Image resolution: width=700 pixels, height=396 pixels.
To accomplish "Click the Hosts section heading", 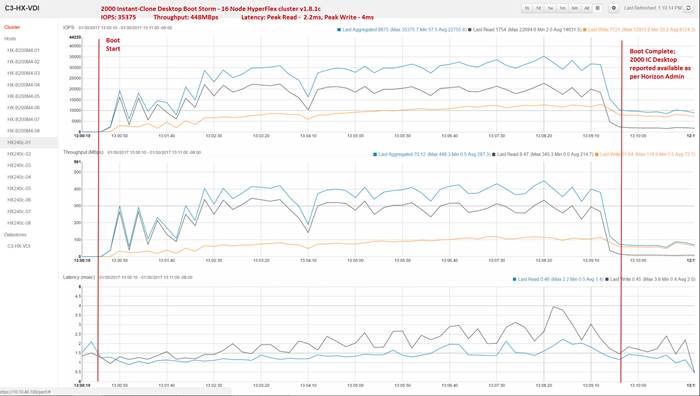I will click(10, 39).
